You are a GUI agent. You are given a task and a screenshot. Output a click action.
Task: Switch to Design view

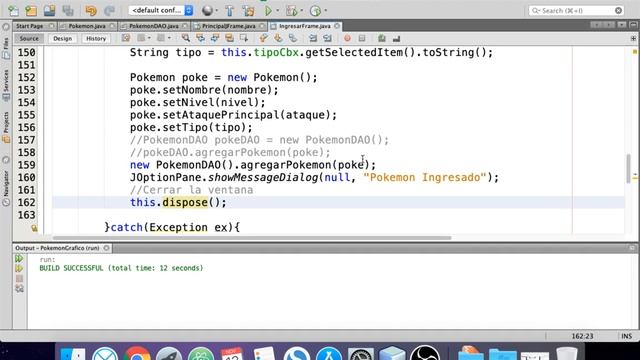pyautogui.click(x=62, y=38)
